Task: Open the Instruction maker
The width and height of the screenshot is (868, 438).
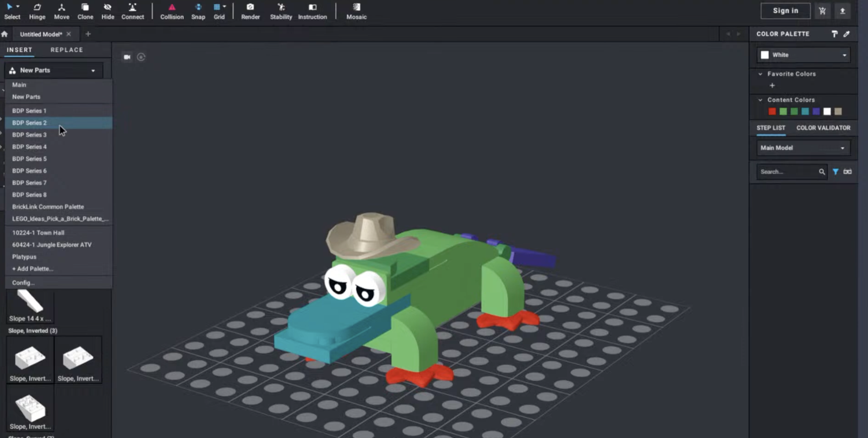Action: pyautogui.click(x=312, y=11)
